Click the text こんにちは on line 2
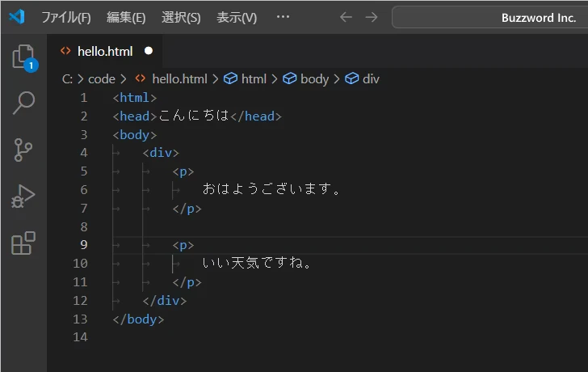Screen dimensions: 588x372 [x=194, y=116]
